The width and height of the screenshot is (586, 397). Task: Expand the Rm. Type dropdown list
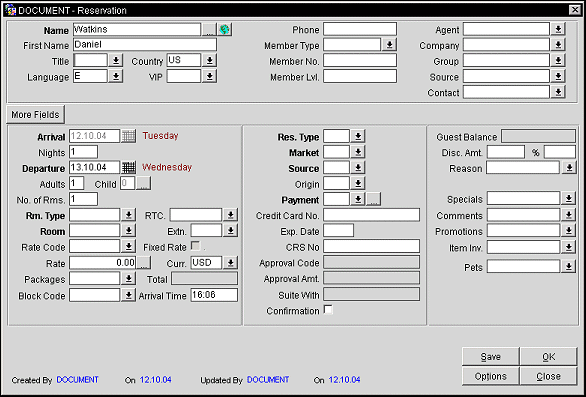[x=128, y=215]
